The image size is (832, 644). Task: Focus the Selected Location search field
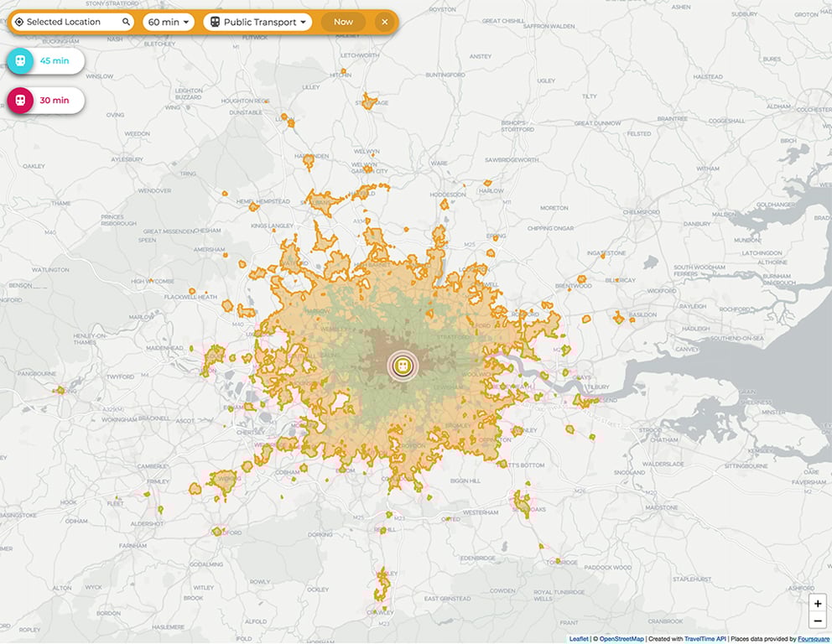(x=72, y=22)
